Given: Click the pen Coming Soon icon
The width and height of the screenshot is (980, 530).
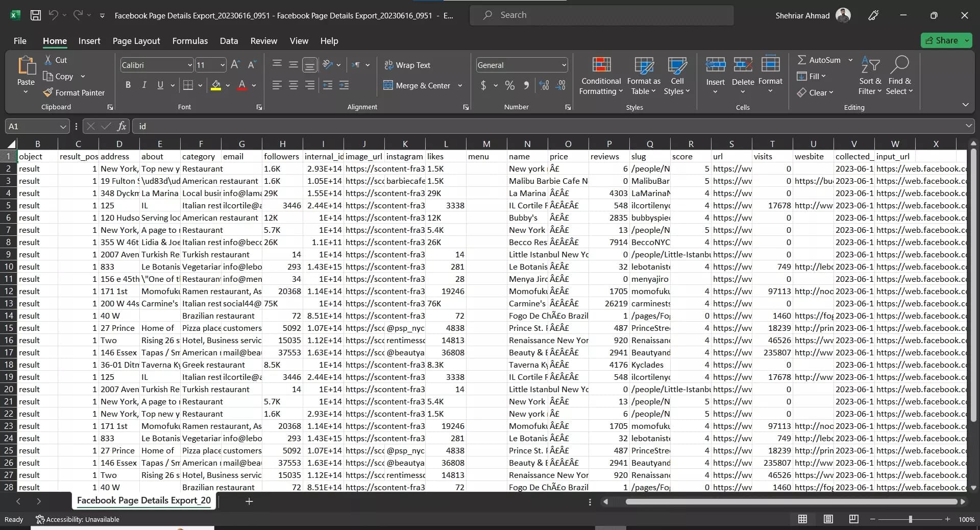Looking at the screenshot, I should click(873, 15).
